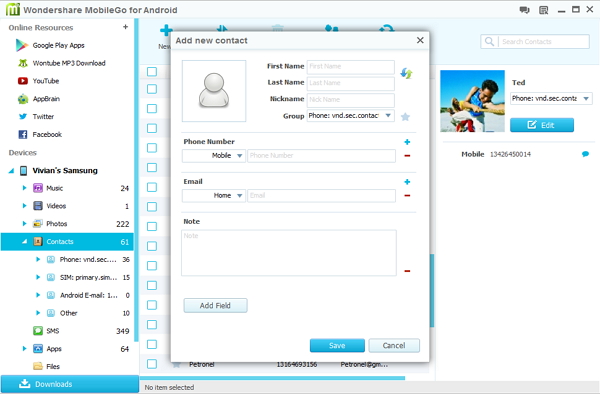
Task: Cancel adding new contact
Action: (x=394, y=345)
